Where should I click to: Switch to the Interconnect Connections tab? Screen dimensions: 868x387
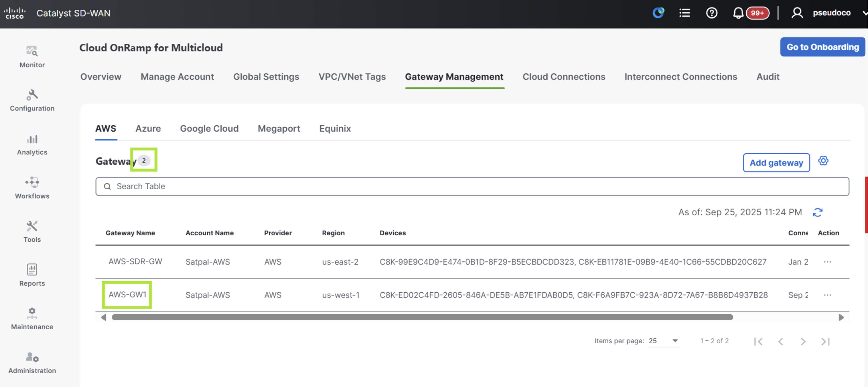[x=681, y=77]
